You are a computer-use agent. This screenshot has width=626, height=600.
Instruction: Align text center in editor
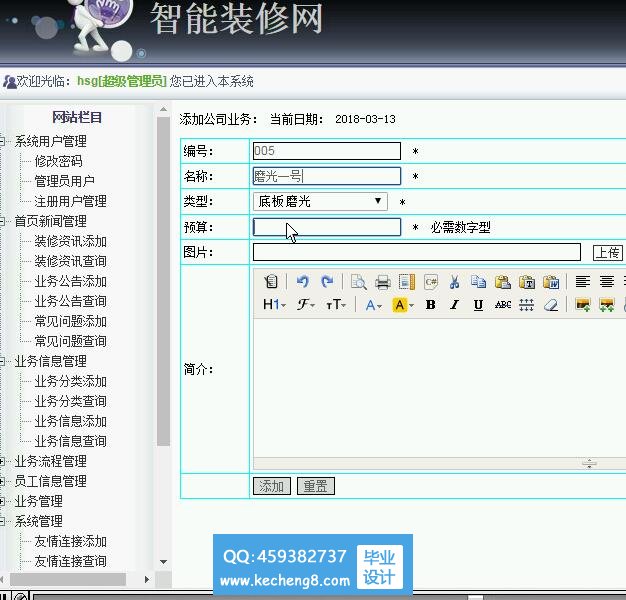(606, 282)
